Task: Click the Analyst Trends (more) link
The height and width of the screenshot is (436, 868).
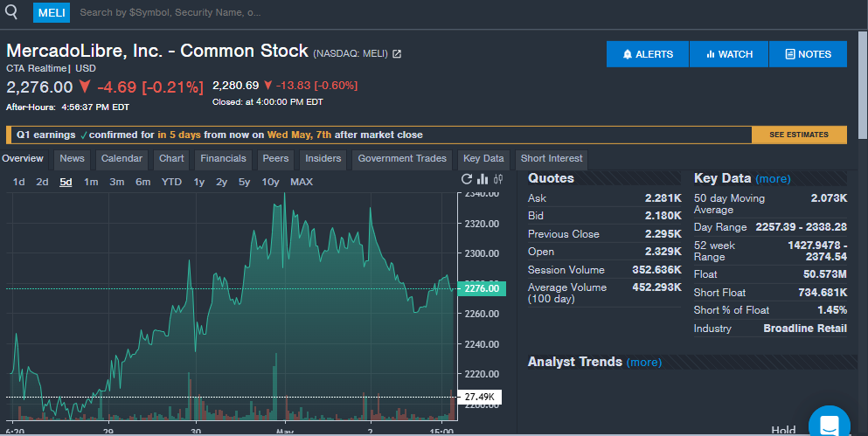Action: (x=644, y=363)
